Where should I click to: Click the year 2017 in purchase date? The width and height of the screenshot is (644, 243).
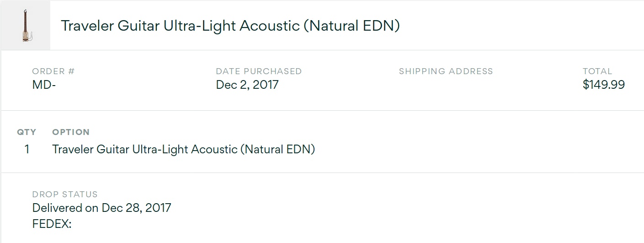(x=266, y=85)
